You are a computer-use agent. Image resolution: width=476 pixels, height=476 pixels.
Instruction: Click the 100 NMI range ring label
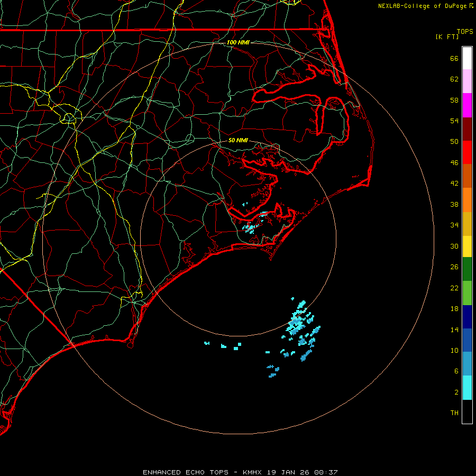(238, 42)
